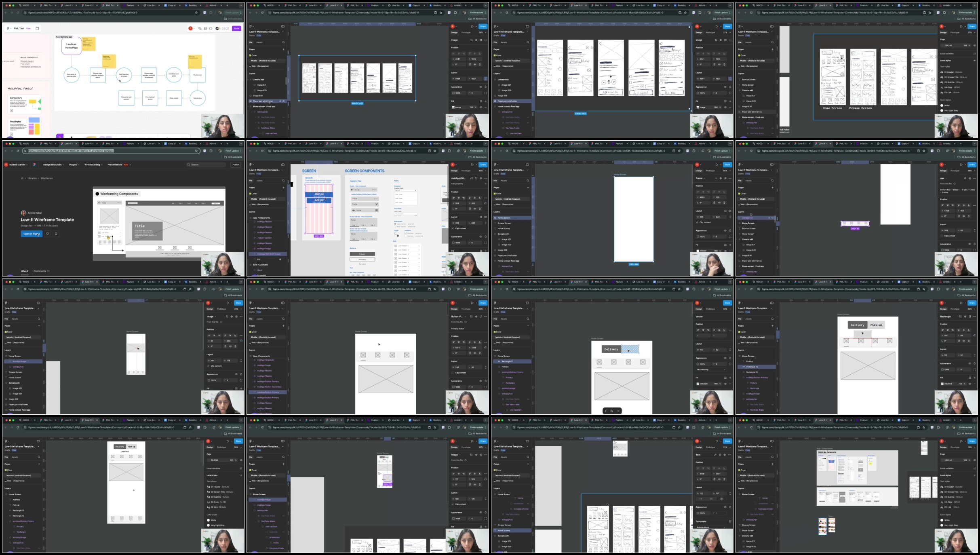This screenshot has width=980, height=555.
Task: Toggle sidebar panel icon in Screen Components frame
Action: coord(283,165)
